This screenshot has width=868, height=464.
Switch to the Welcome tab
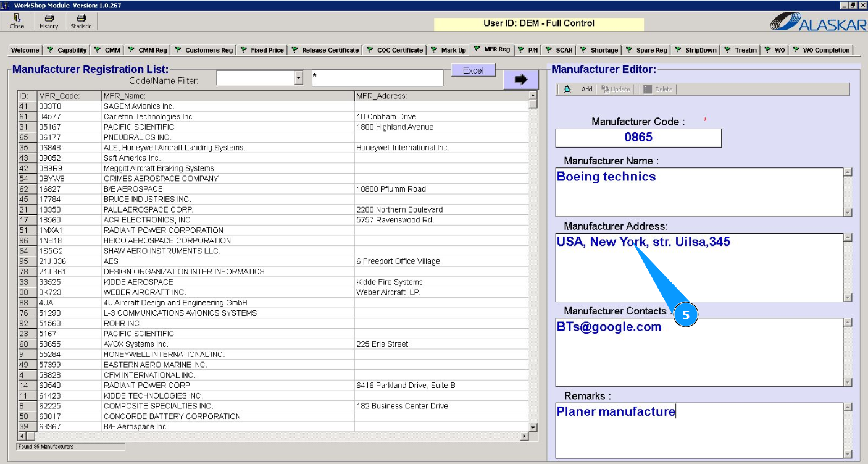[x=25, y=50]
